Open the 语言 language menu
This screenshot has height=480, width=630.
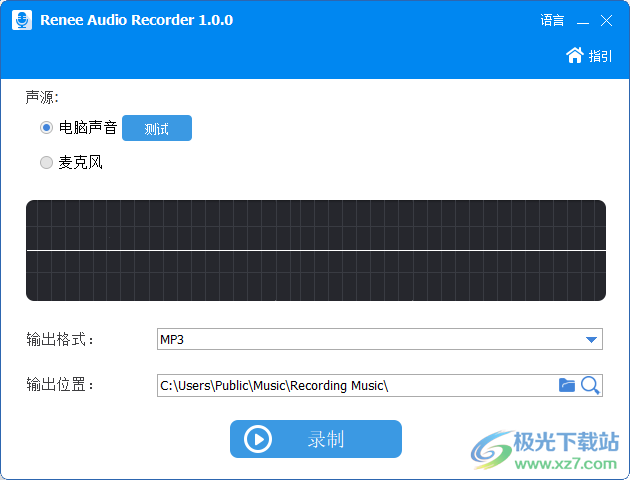pos(552,20)
